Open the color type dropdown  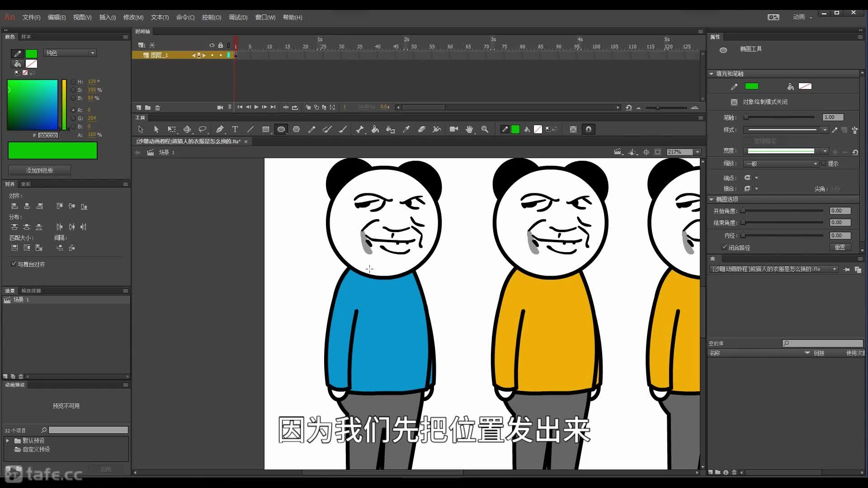(x=70, y=53)
